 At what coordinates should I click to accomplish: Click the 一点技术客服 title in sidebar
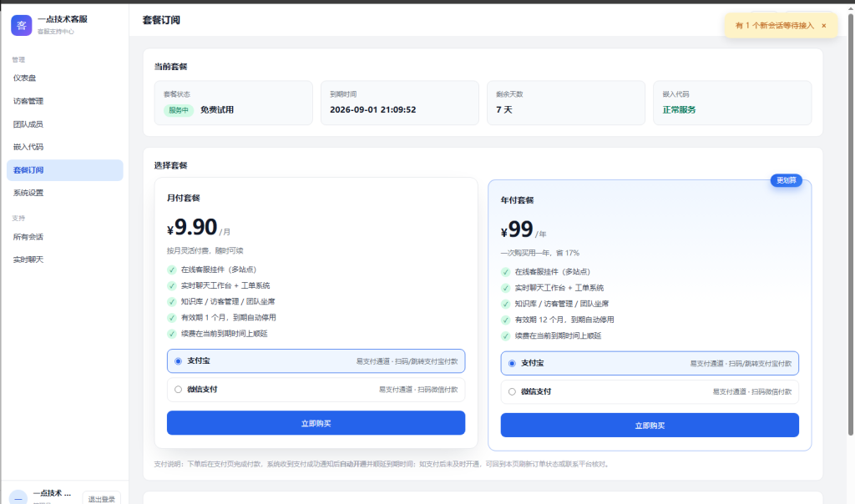(x=62, y=19)
